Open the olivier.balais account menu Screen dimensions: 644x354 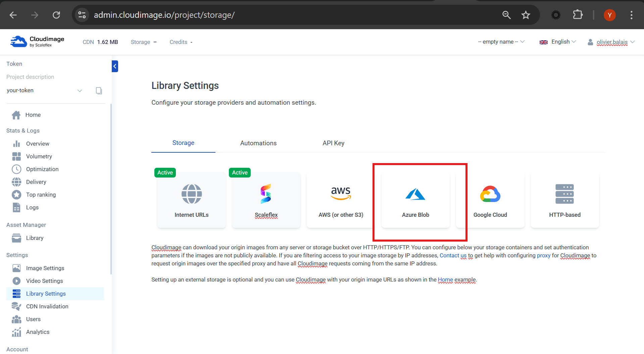pos(611,42)
